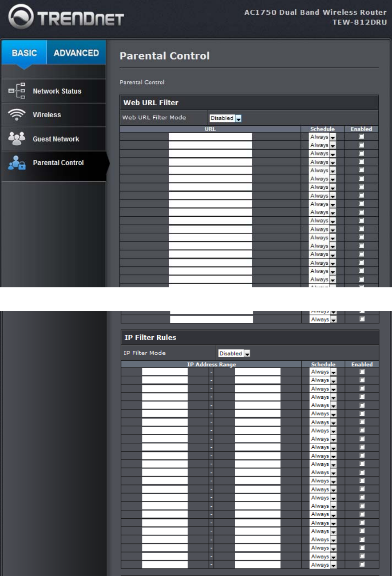The image size is (392, 576).
Task: Click the large 'Parental Control' page heading
Action: [165, 56]
